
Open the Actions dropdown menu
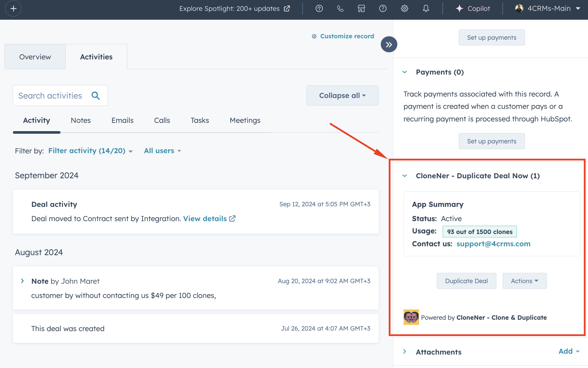(x=524, y=280)
